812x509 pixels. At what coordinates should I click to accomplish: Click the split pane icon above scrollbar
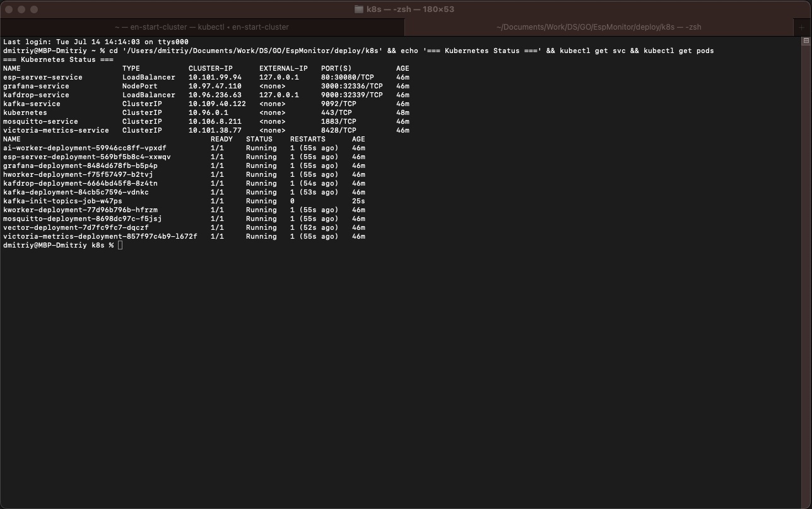pos(806,40)
